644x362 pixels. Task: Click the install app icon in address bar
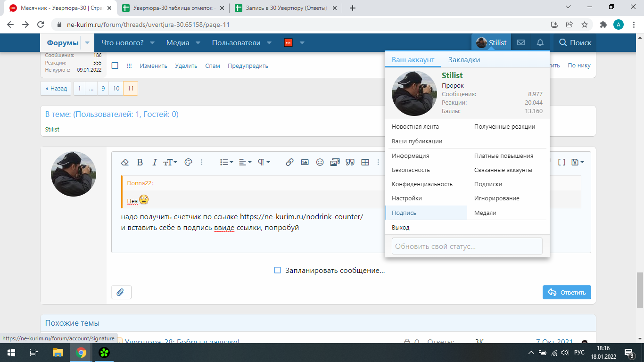[x=554, y=25]
